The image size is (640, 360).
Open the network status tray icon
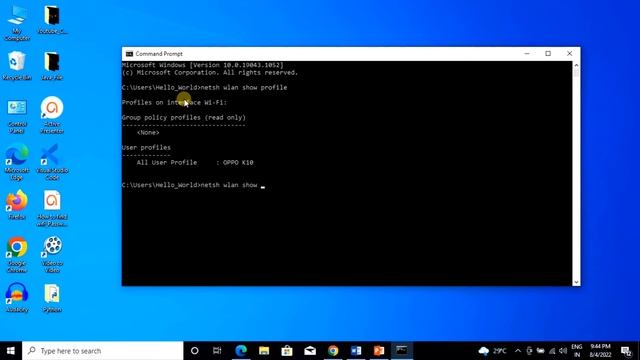tap(552, 351)
